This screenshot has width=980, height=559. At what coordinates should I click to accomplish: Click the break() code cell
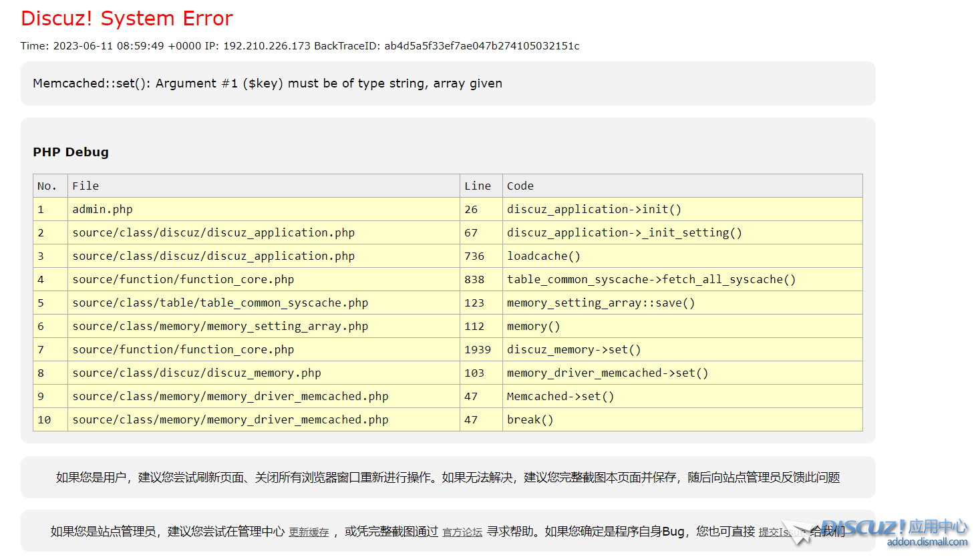coord(530,420)
